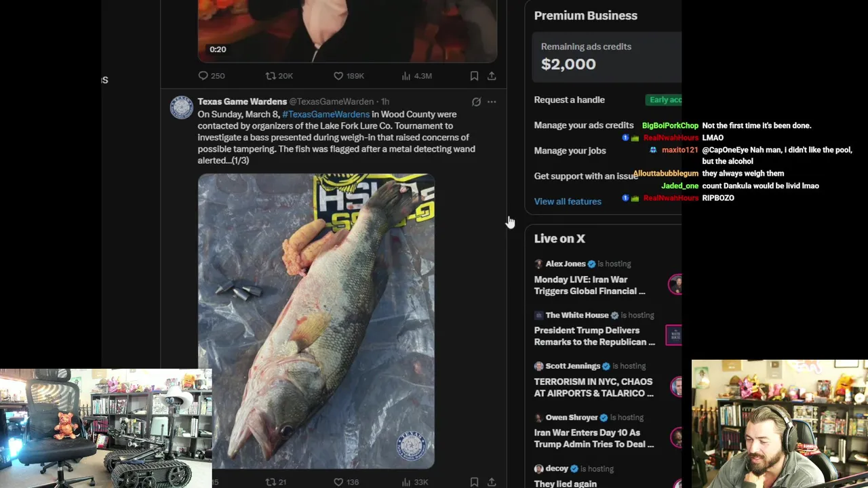View analytics showing 33K views

pyautogui.click(x=415, y=482)
